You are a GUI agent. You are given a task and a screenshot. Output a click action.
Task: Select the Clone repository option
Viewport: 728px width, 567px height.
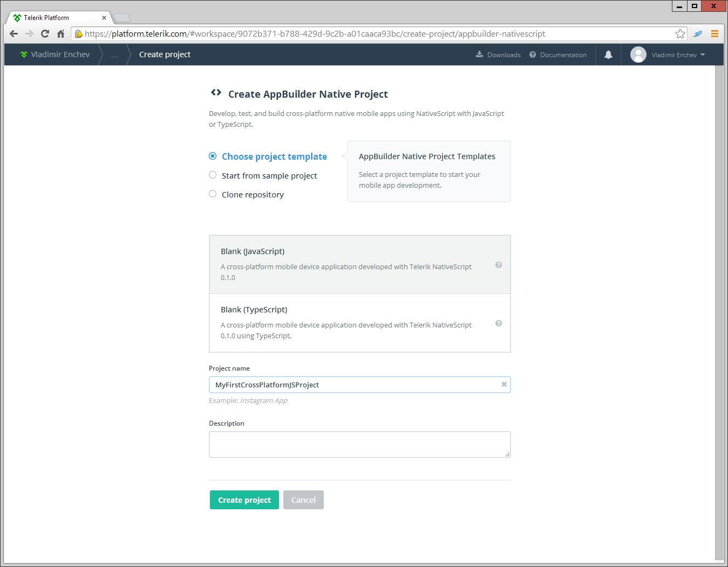(x=213, y=194)
